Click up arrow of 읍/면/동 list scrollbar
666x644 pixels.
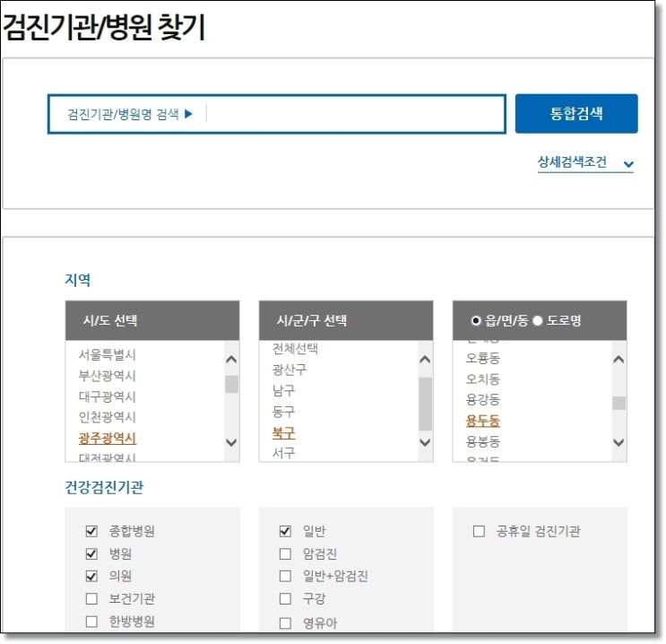[618, 360]
